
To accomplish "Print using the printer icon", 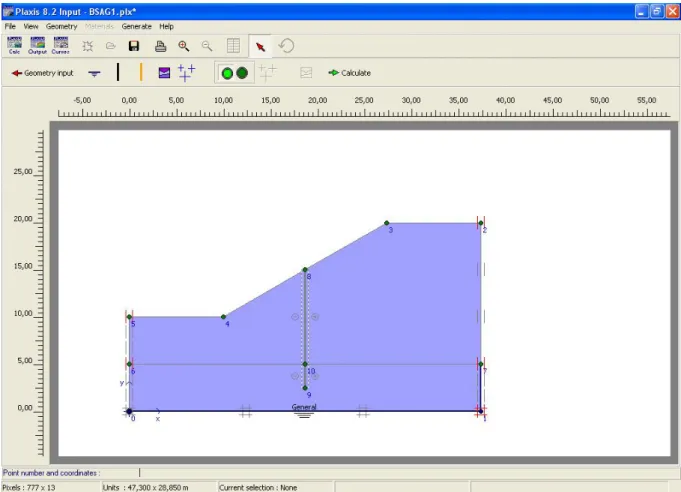I will [x=160, y=46].
